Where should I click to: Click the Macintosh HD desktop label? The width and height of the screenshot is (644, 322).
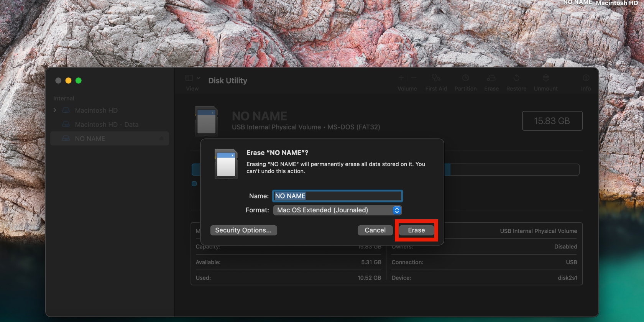point(617,3)
